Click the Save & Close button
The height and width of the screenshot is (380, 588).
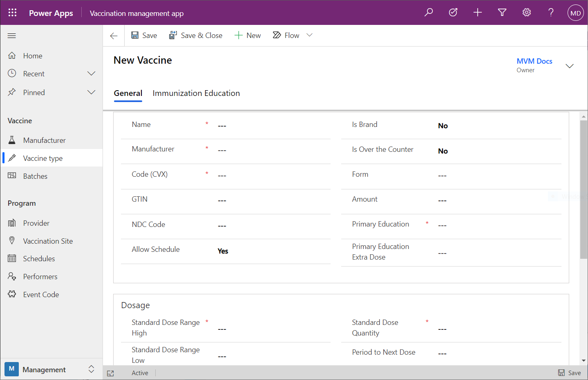coord(196,36)
